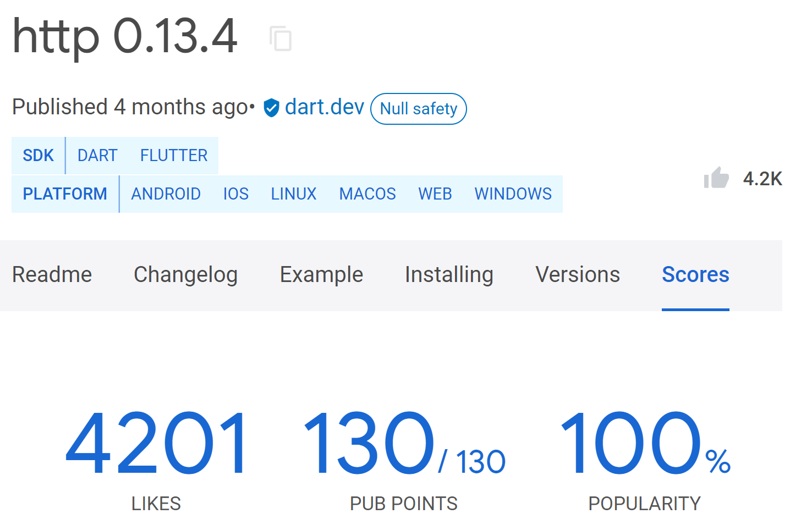
Task: Select the ANDROID platform tag
Action: point(166,194)
